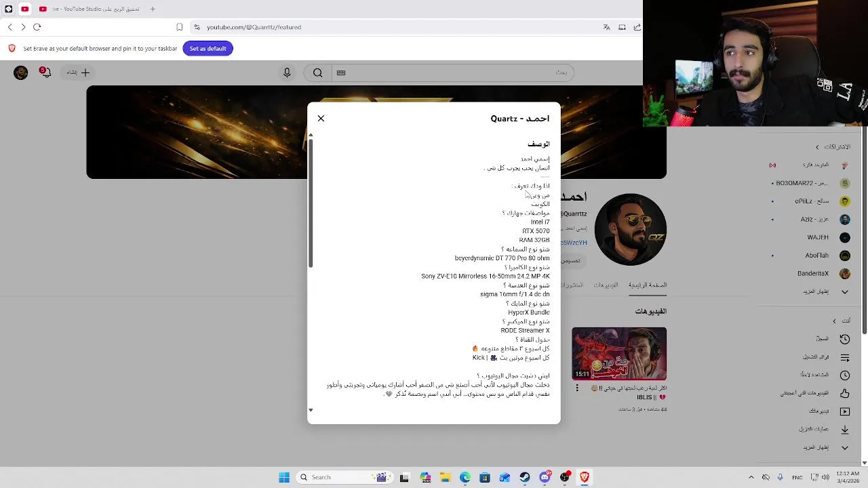Open options menu for the IBLIS video

tap(577, 388)
